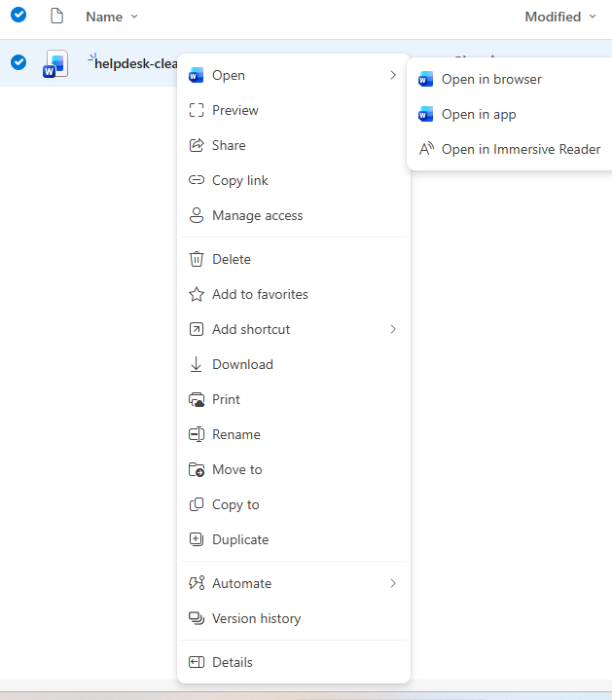Image resolution: width=612 pixels, height=700 pixels.
Task: Select Open in browser option
Action: [511, 80]
